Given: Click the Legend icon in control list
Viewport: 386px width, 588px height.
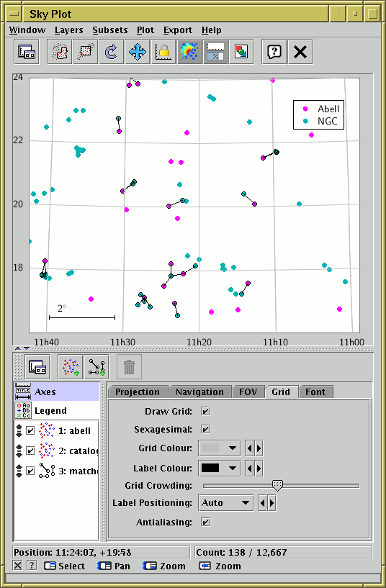Looking at the screenshot, I should pyautogui.click(x=23, y=410).
